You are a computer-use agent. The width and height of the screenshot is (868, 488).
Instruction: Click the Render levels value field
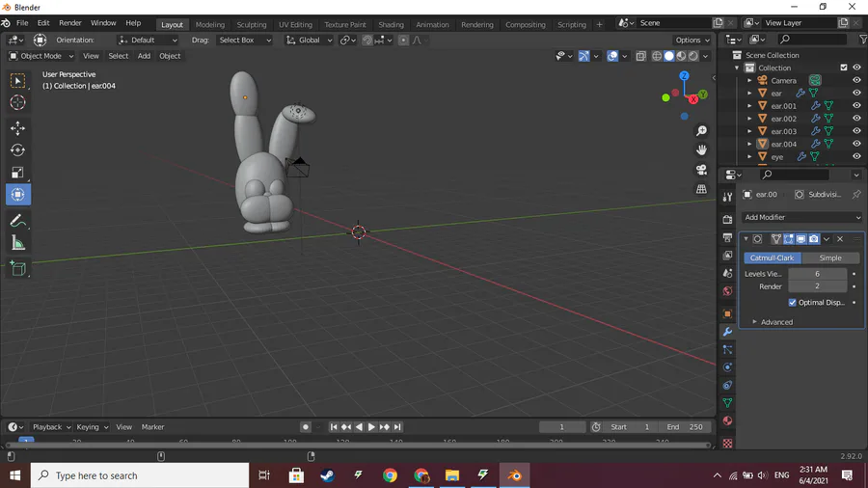(817, 286)
